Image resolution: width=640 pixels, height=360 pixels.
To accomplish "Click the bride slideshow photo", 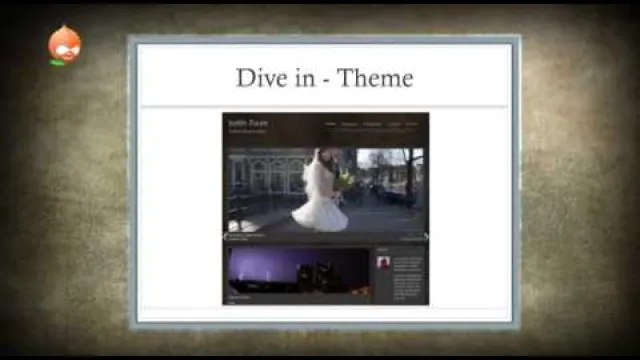I will [325, 190].
